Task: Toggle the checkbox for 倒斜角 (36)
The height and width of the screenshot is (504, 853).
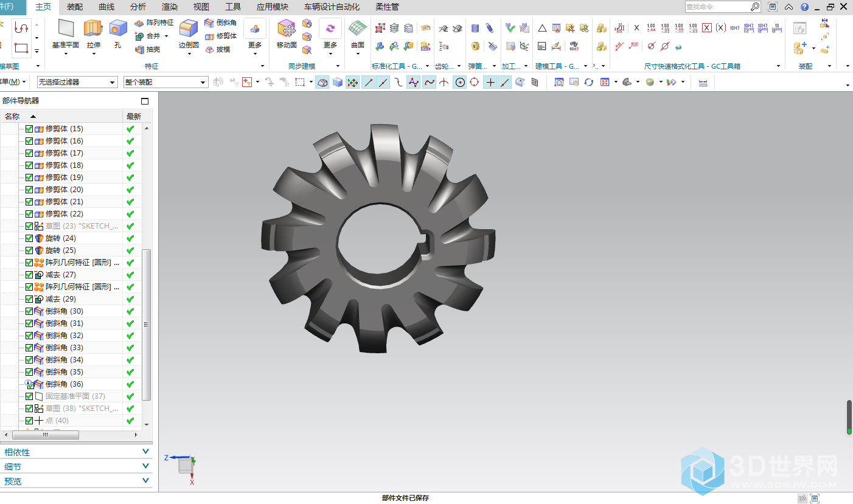Action: coord(29,384)
